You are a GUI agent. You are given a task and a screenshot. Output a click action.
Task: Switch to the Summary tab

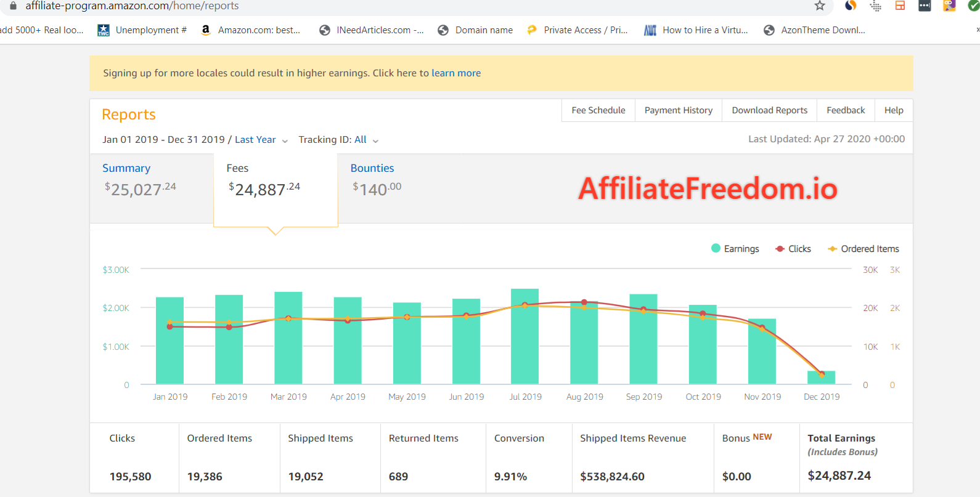152,188
